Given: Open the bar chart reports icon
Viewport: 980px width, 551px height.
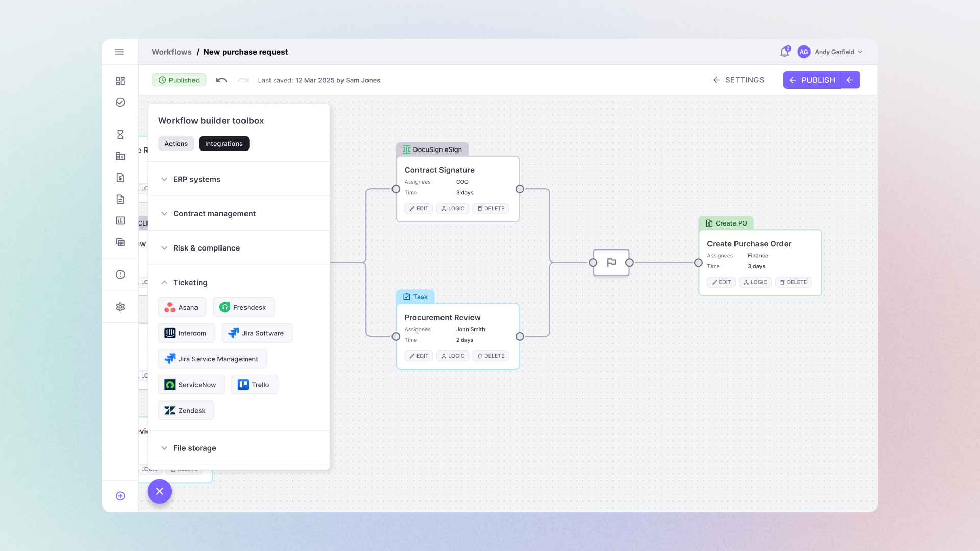Looking at the screenshot, I should click(120, 220).
